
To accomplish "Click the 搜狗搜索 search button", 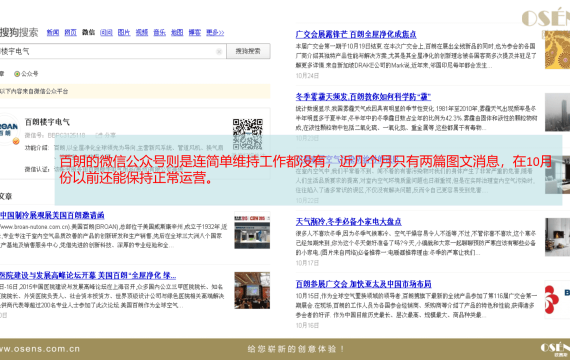I will click(x=248, y=51).
